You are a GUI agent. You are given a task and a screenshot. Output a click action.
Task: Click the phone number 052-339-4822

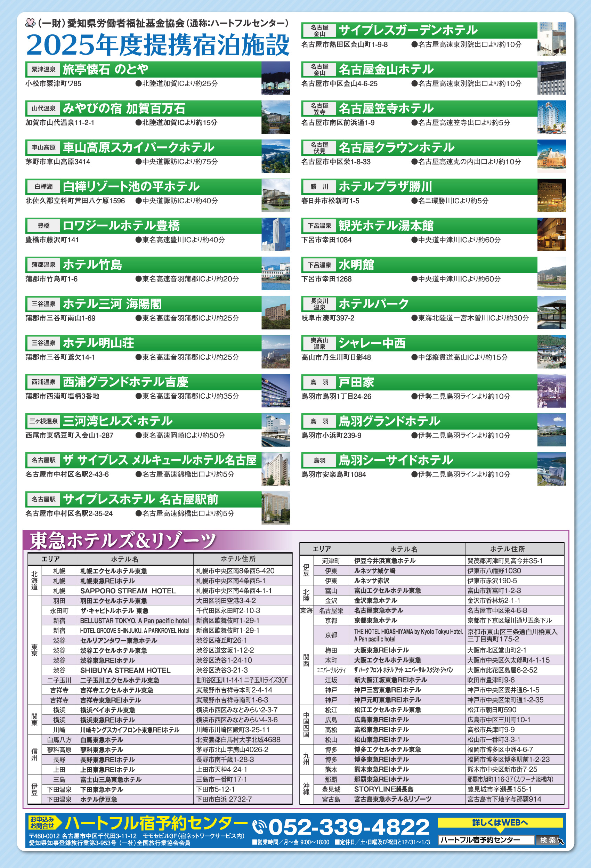pyautogui.click(x=349, y=827)
